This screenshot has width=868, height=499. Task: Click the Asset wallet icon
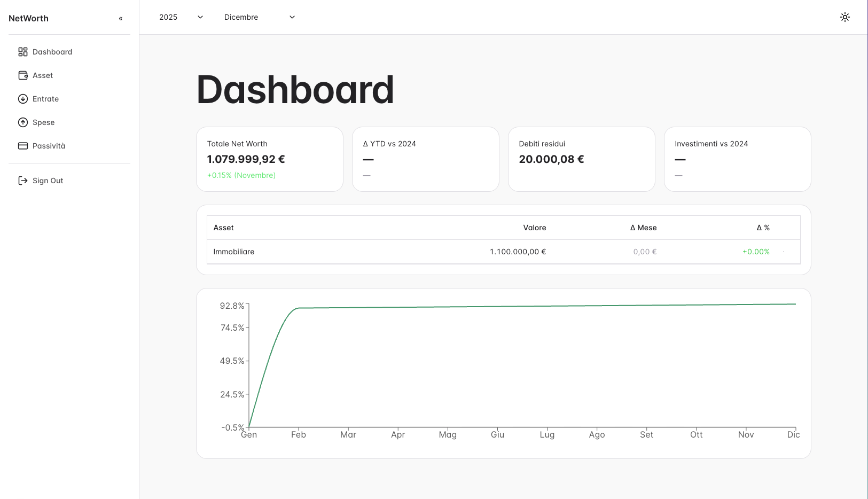23,75
